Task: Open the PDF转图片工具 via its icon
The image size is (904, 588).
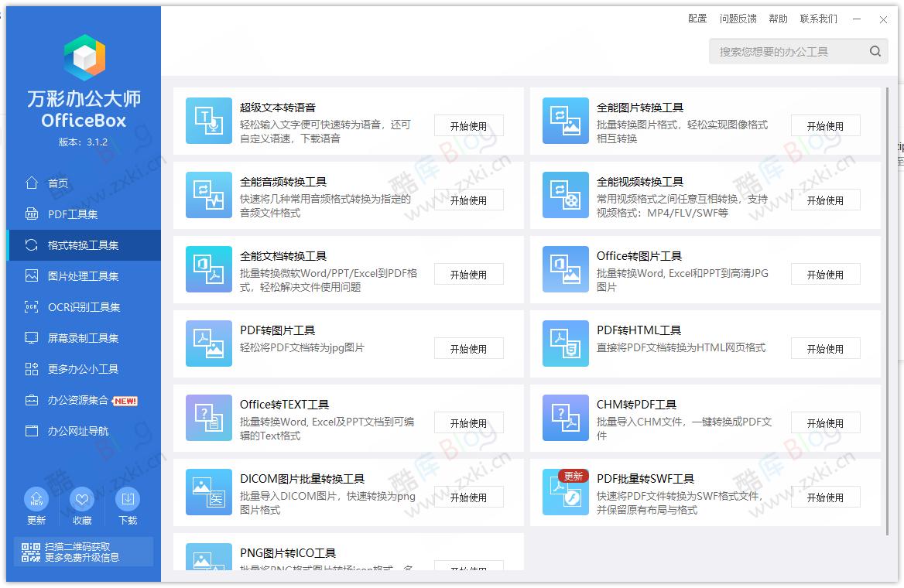Action: tap(208, 344)
